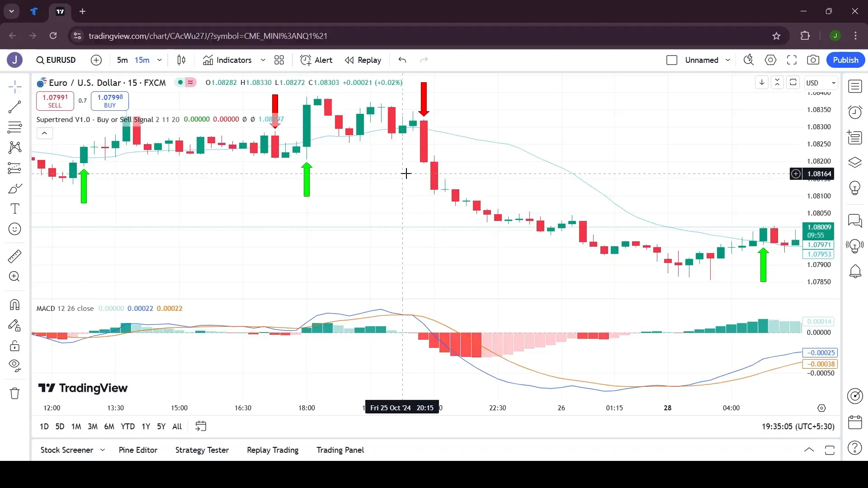The height and width of the screenshot is (488, 868).
Task: Select the 1D date range
Action: click(x=44, y=427)
